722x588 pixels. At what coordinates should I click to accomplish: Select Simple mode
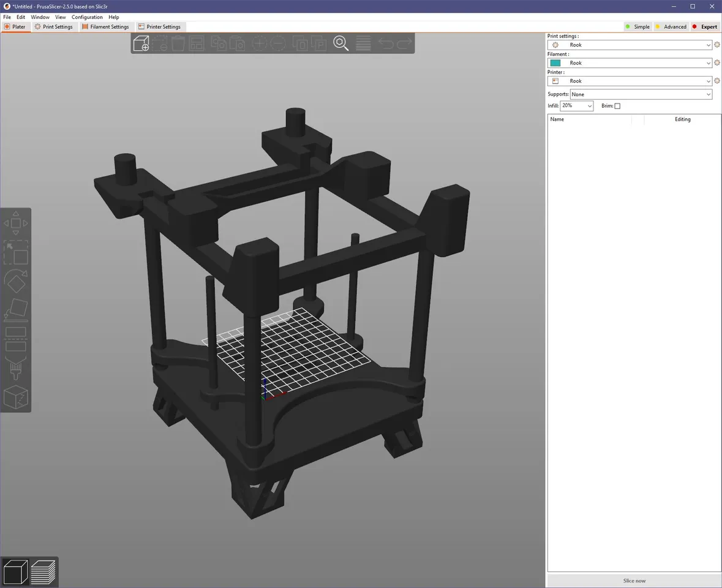click(x=637, y=27)
